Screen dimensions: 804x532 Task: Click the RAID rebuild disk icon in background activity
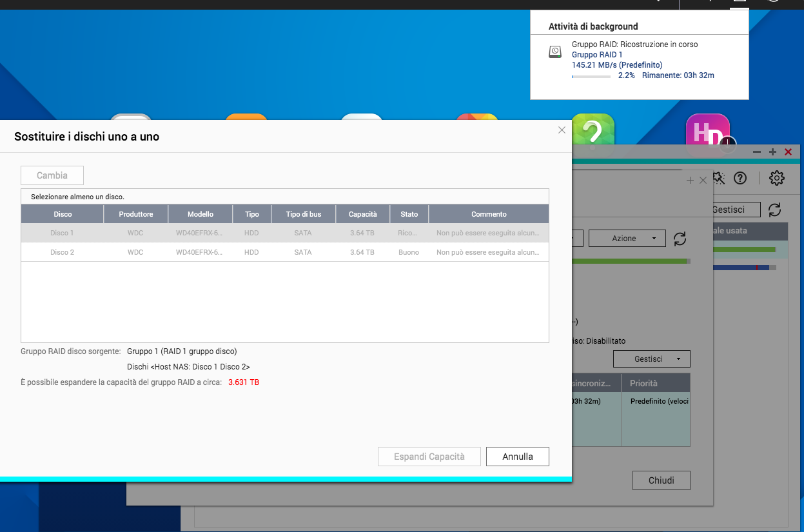tap(555, 52)
